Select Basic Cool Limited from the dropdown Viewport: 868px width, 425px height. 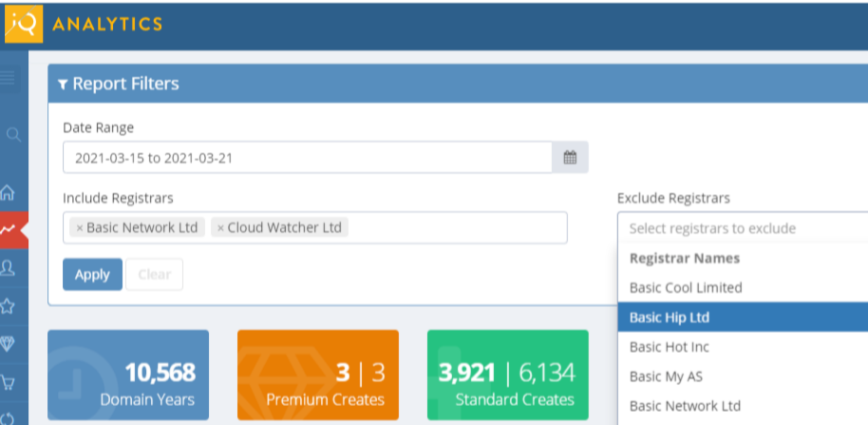coord(743,287)
